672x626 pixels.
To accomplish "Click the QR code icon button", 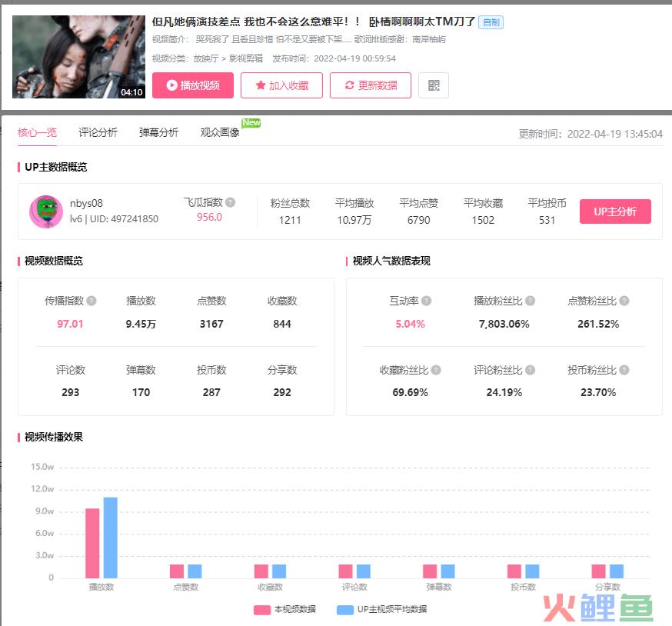I will [434, 85].
